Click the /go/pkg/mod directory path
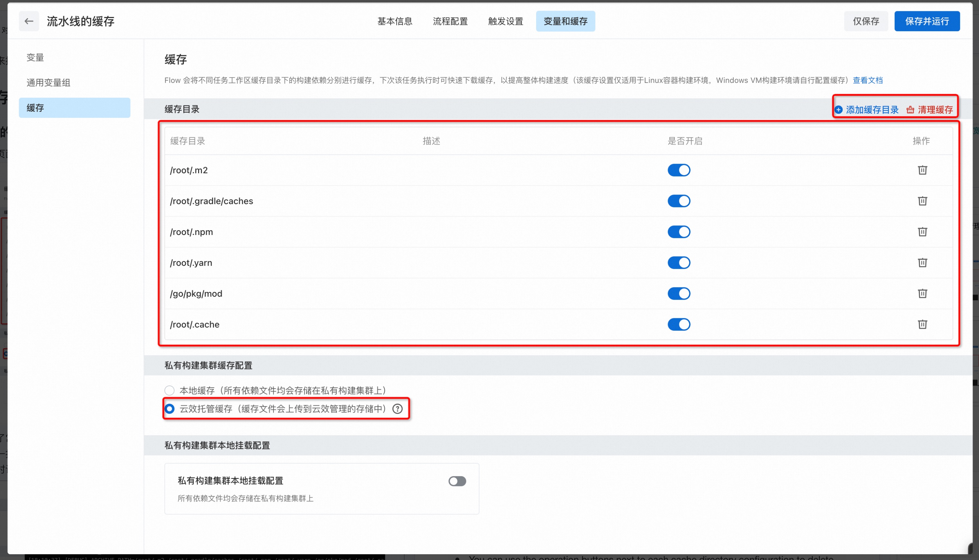 coord(196,294)
